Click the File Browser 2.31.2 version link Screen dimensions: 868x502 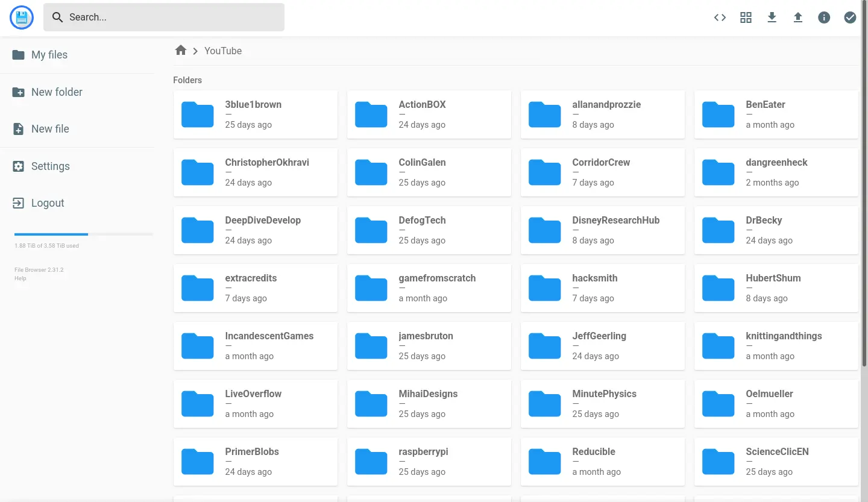point(39,270)
